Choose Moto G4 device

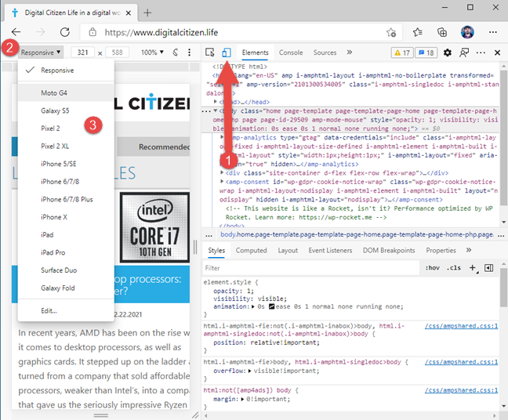pos(66,93)
